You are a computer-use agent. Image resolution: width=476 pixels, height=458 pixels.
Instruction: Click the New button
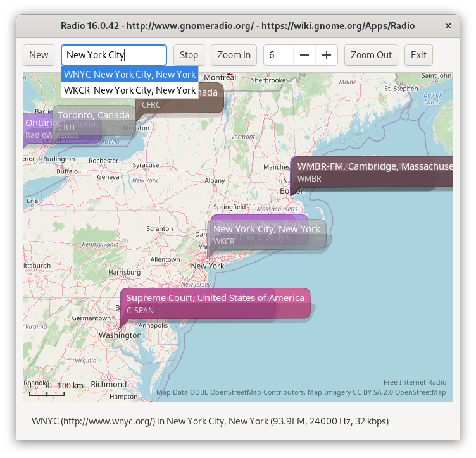[39, 55]
